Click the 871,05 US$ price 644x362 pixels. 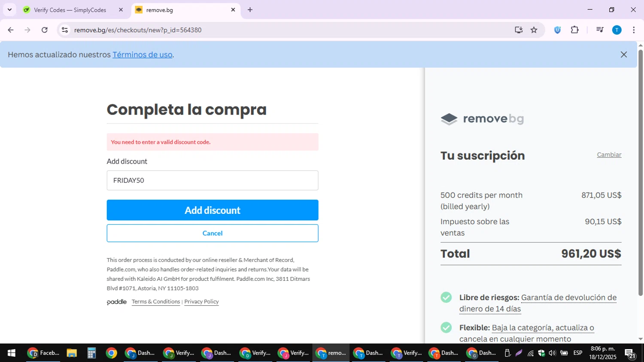pyautogui.click(x=601, y=195)
